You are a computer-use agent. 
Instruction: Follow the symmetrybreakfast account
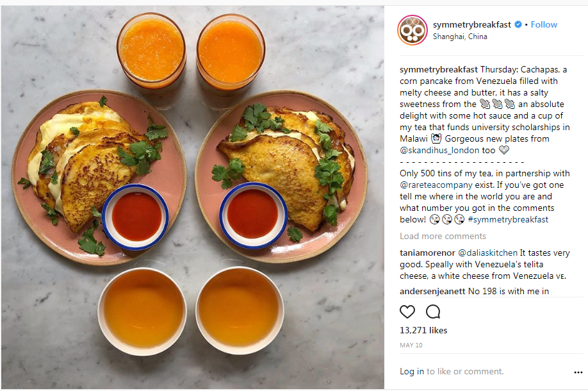544,24
